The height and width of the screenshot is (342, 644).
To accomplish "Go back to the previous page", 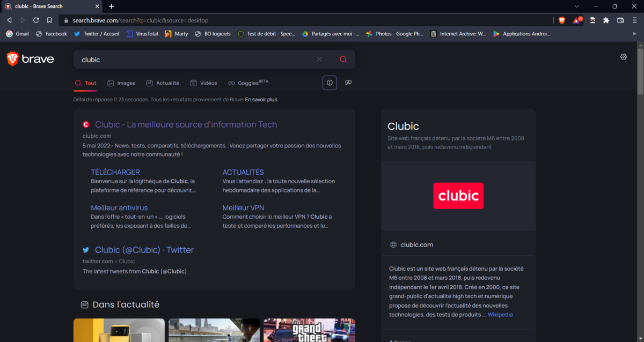I will click(x=9, y=20).
